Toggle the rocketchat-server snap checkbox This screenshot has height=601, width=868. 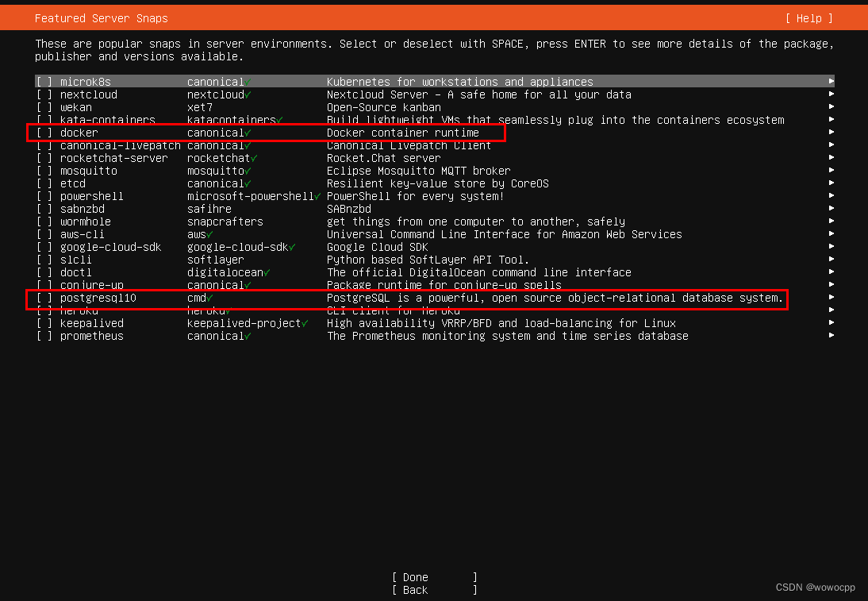click(44, 159)
